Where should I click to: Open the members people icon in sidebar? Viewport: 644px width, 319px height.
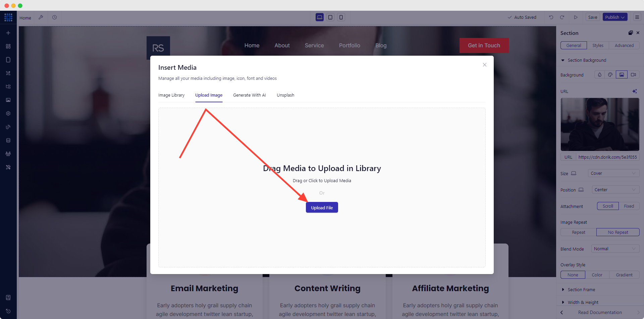pos(8,154)
